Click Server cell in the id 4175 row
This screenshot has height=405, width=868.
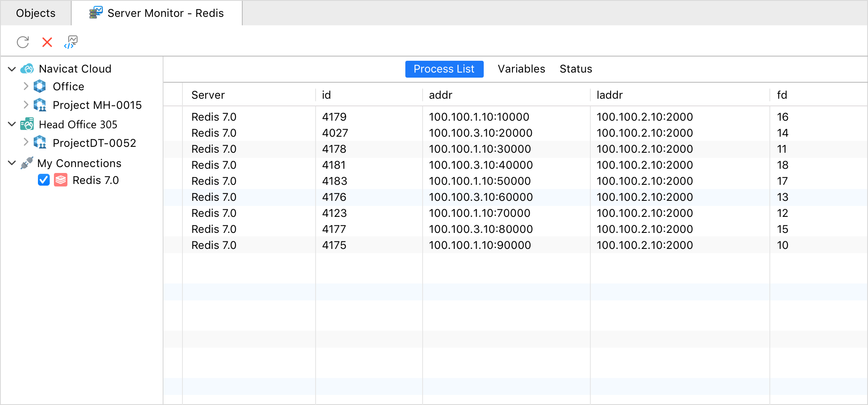click(214, 245)
